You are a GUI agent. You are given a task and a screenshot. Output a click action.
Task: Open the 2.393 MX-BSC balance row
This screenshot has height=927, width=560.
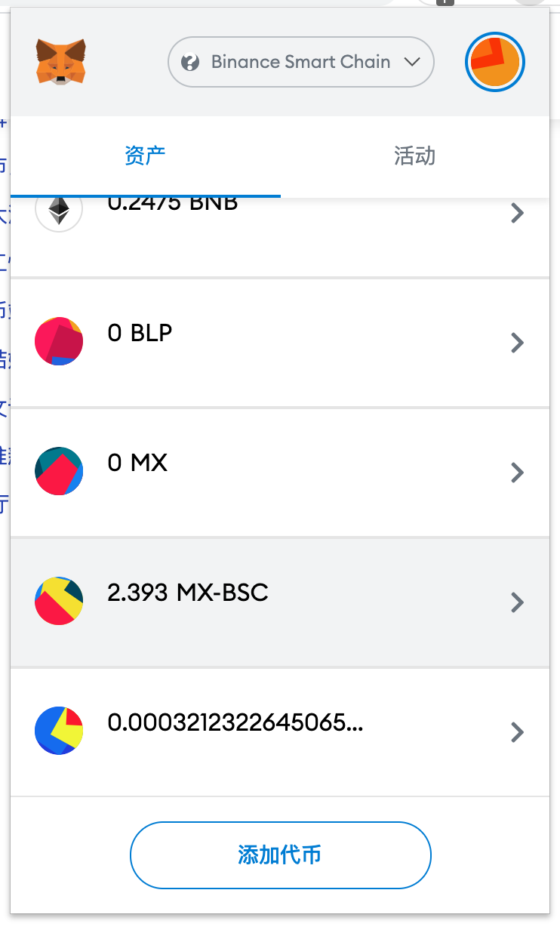[x=280, y=602]
